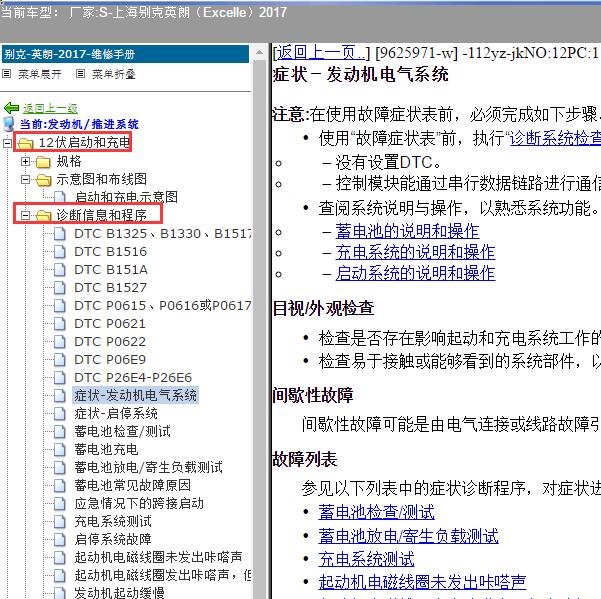Open the 诊断系统检查 link
Image resolution: width=601 pixels, height=599 pixels.
pyautogui.click(x=555, y=138)
